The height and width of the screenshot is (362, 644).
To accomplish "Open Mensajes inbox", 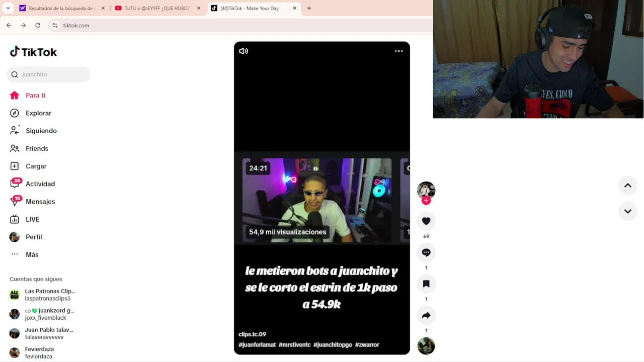I will pos(40,202).
